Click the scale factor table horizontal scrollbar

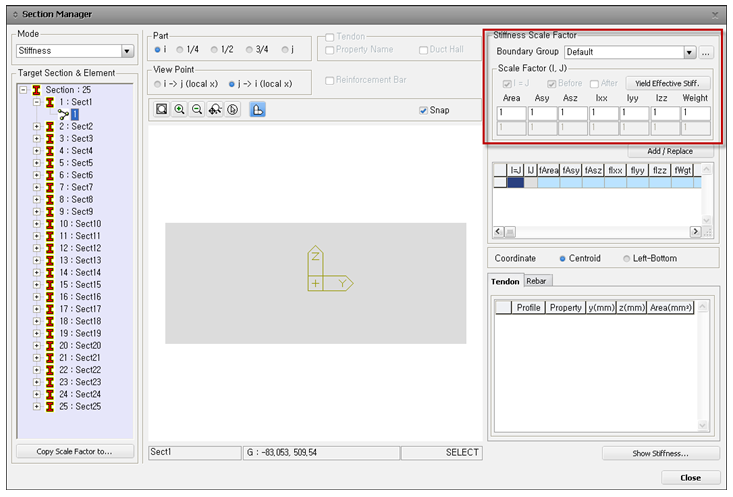pos(597,231)
